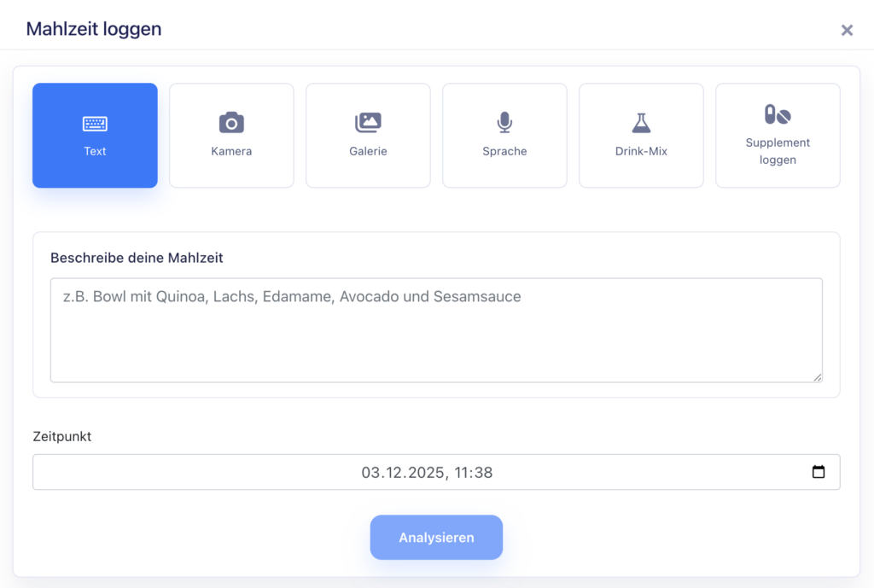Click the camera icon

(231, 123)
